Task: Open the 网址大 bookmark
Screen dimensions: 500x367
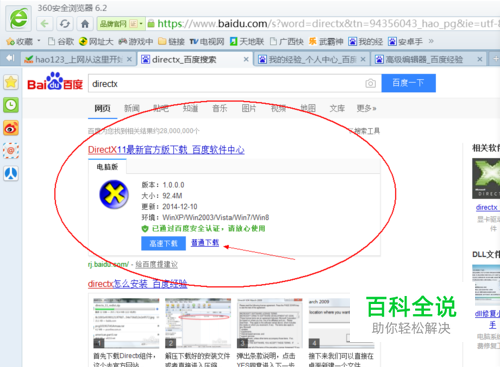Action: [96, 41]
